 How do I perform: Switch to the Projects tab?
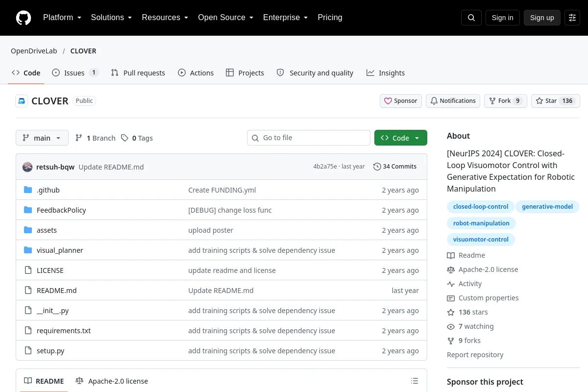[x=245, y=73]
